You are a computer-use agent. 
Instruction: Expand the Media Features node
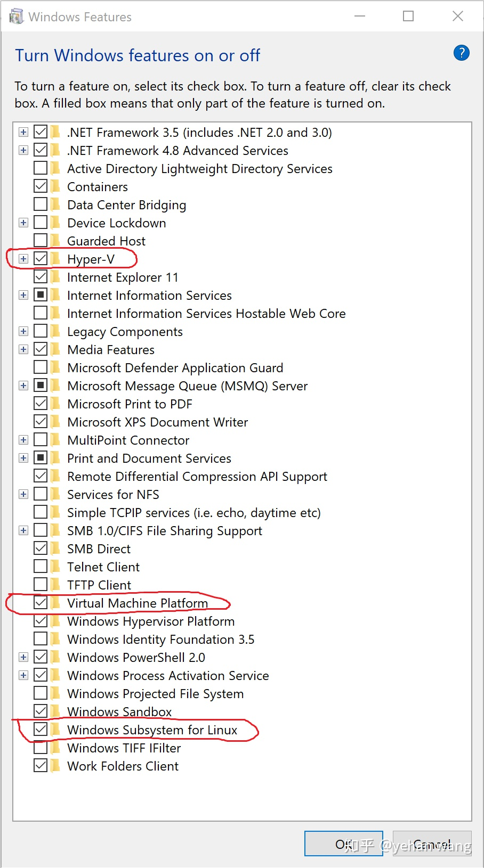pos(23,349)
